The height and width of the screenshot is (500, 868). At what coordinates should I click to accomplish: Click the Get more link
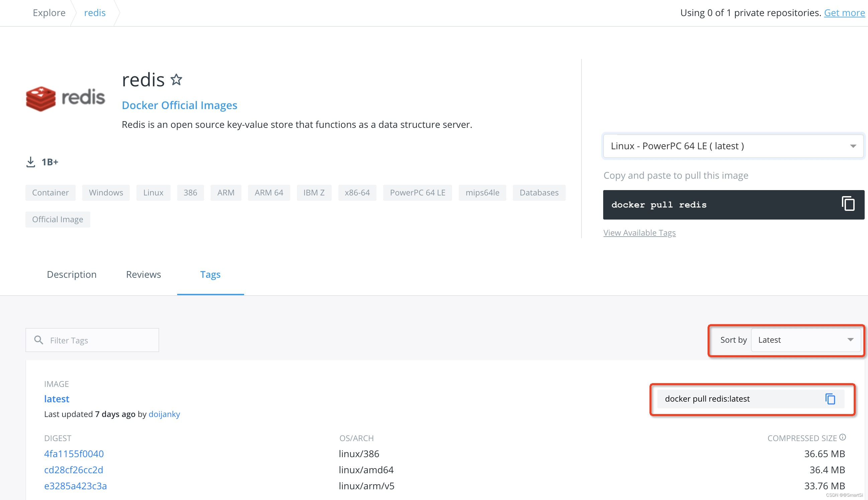click(x=844, y=13)
